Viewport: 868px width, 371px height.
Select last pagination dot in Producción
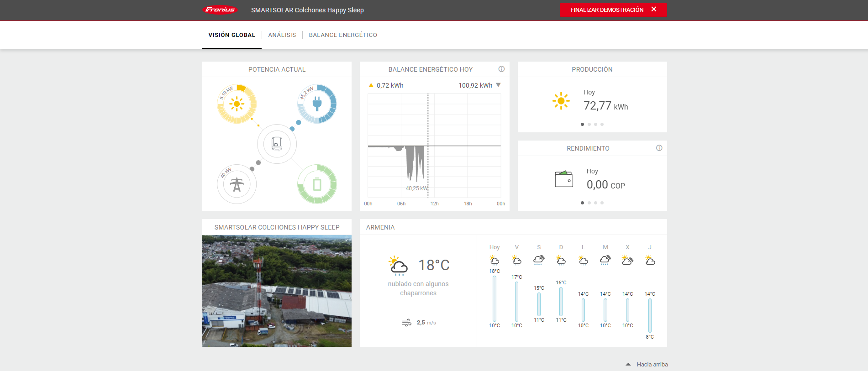602,124
